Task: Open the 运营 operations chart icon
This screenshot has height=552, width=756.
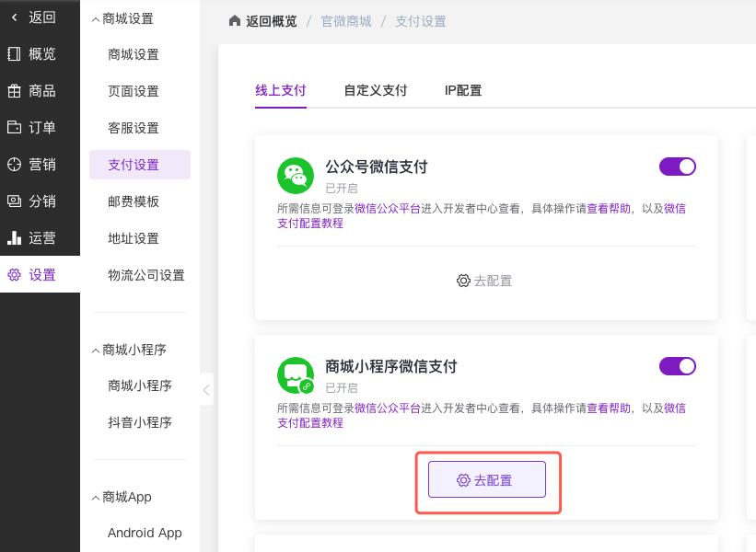Action: 14,237
